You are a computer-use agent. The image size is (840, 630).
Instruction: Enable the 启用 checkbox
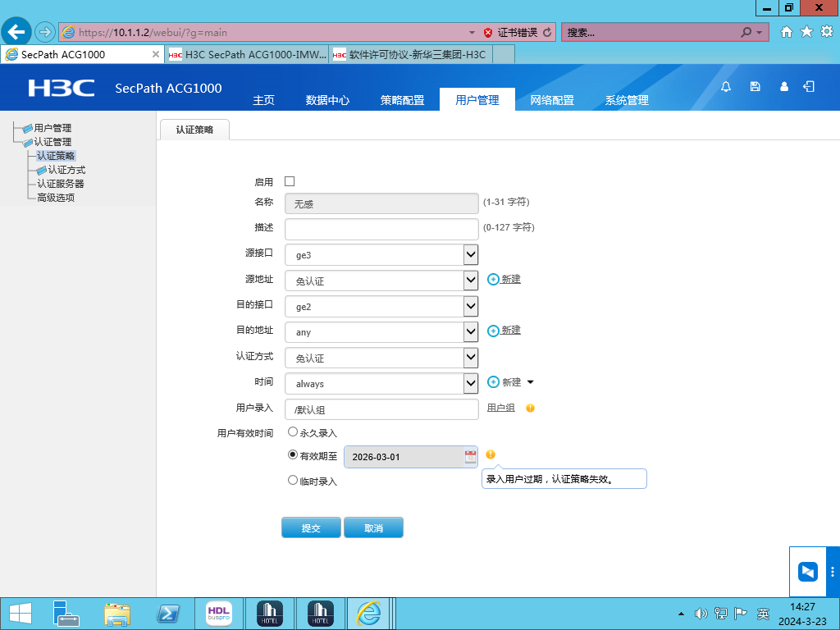(x=290, y=181)
